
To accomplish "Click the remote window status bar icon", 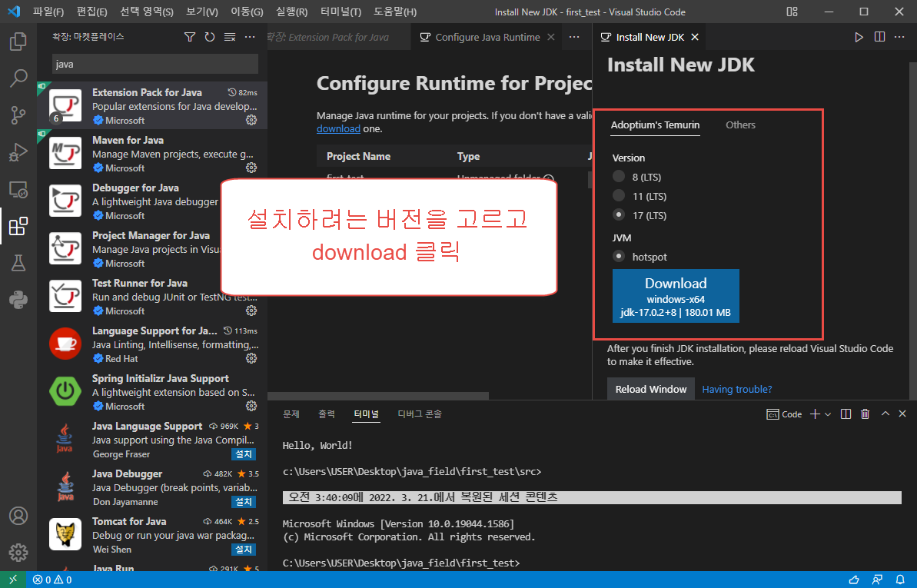I will click(x=13, y=580).
